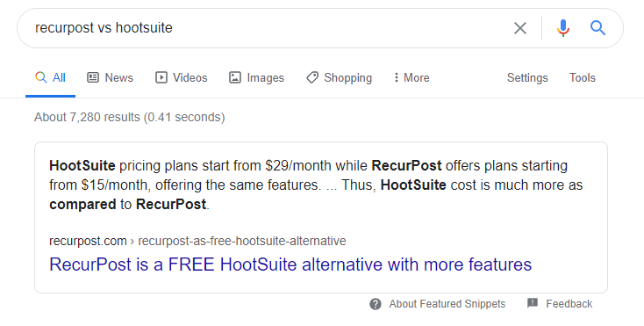Click the Feedback text link

(569, 304)
